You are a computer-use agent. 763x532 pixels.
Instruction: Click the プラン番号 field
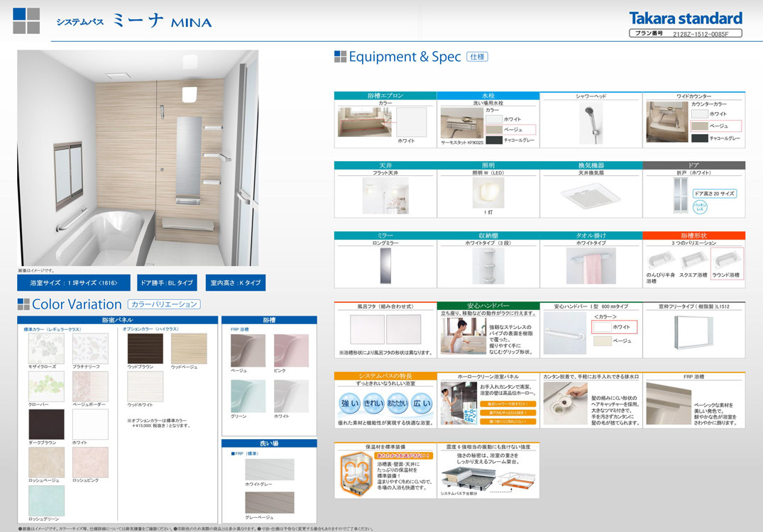[x=686, y=33]
